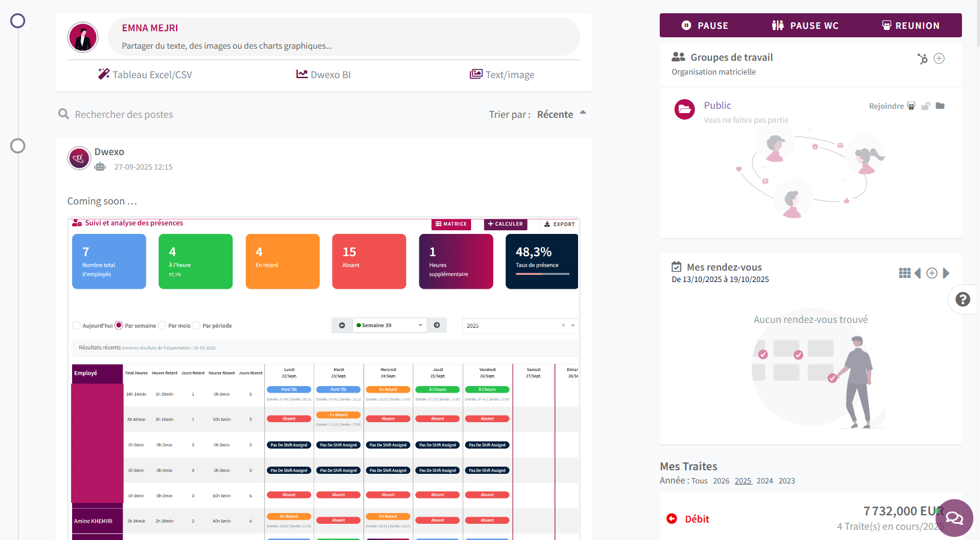The height and width of the screenshot is (540, 980).
Task: Go to next week of appointments
Action: coord(946,273)
